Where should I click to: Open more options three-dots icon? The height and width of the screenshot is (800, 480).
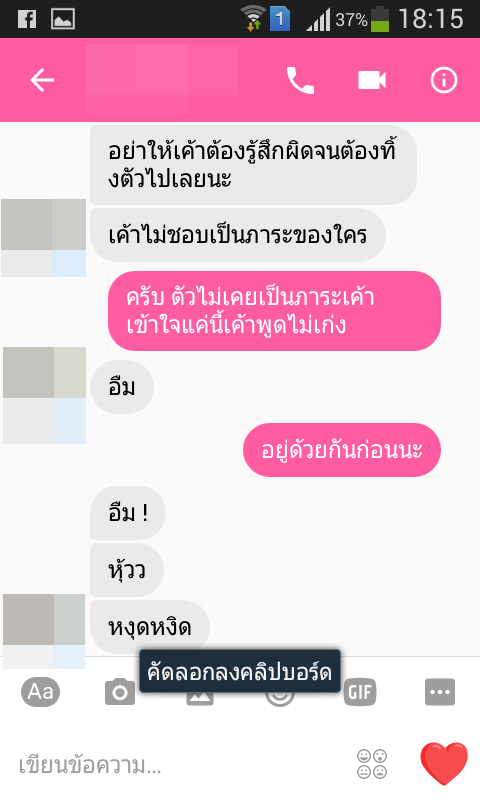tap(440, 692)
